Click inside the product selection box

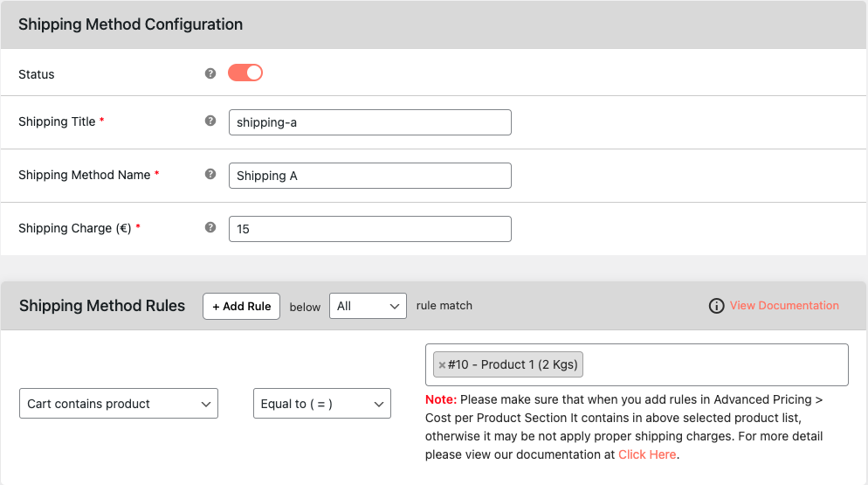click(714, 364)
